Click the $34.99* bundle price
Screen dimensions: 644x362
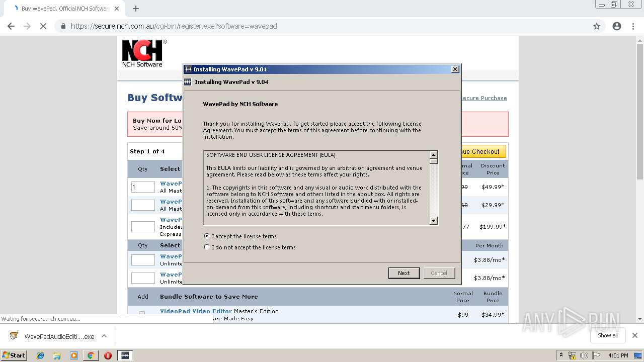(x=493, y=315)
